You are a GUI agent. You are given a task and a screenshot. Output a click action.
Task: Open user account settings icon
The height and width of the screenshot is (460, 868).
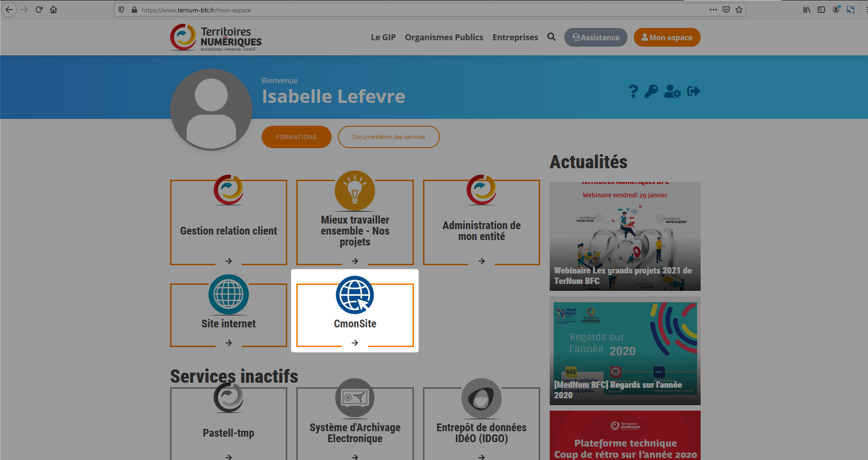672,91
